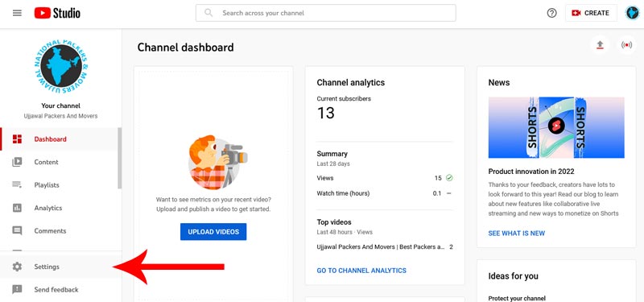644x302 pixels.
Task: Follow the GO TO CHANNEL ANALYTICS link
Action: pyautogui.click(x=361, y=271)
